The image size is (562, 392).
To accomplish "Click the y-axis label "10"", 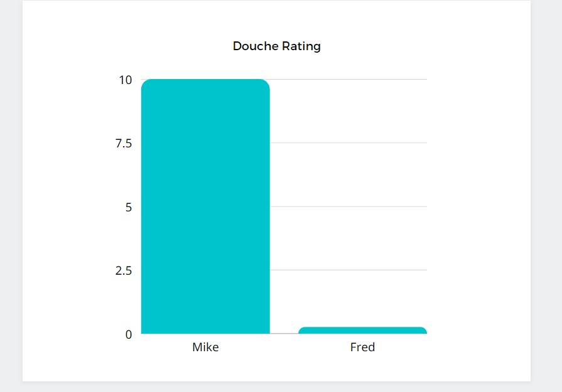I will [x=126, y=80].
